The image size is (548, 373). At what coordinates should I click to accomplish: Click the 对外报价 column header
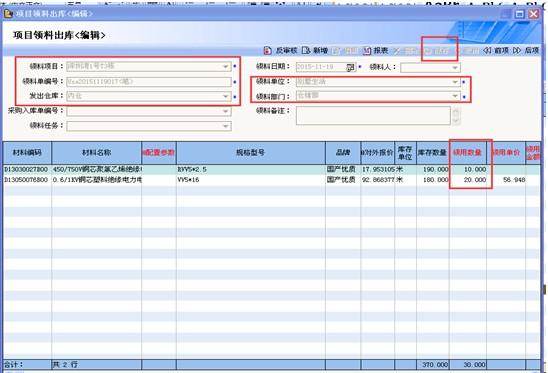tap(377, 153)
